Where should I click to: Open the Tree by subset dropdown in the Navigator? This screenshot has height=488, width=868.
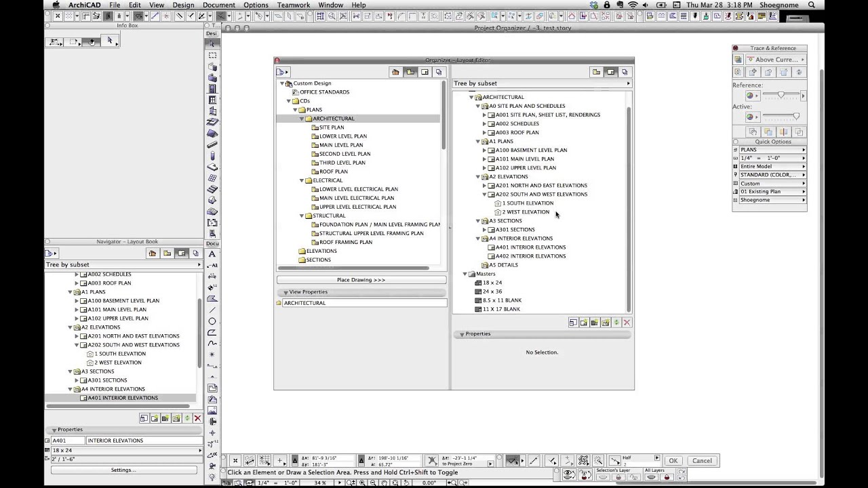tap(123, 265)
